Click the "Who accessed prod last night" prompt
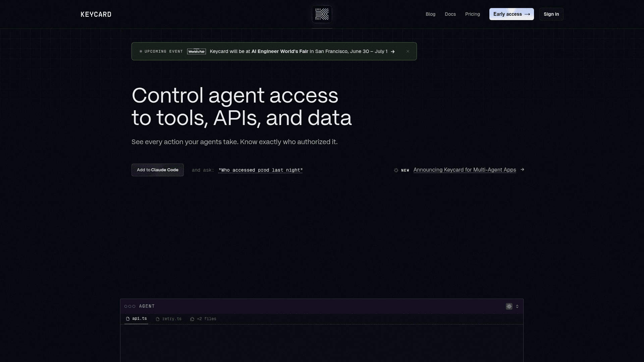The width and height of the screenshot is (644, 362). point(261,170)
